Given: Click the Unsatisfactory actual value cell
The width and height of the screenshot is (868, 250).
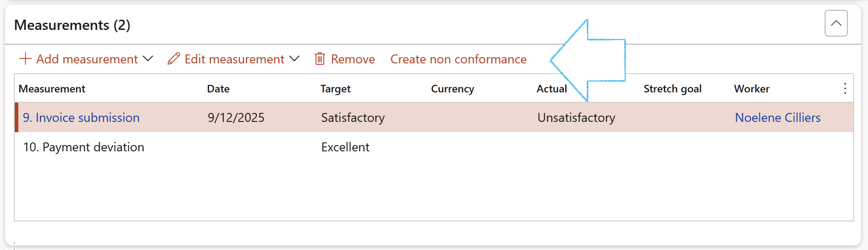Looking at the screenshot, I should pyautogui.click(x=576, y=117).
